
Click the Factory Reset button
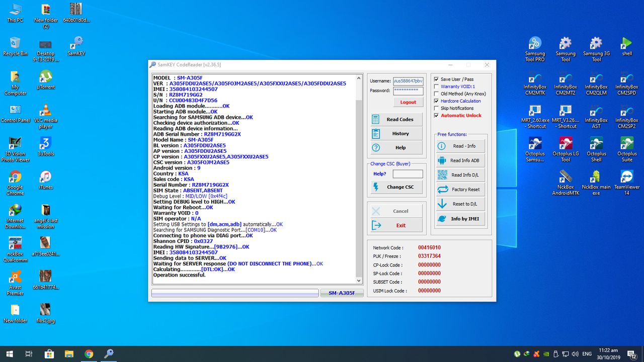pos(460,190)
